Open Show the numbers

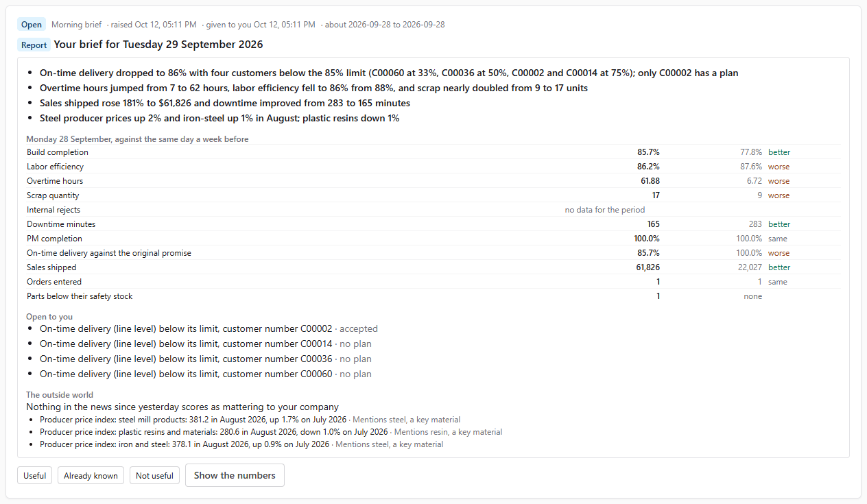click(235, 475)
